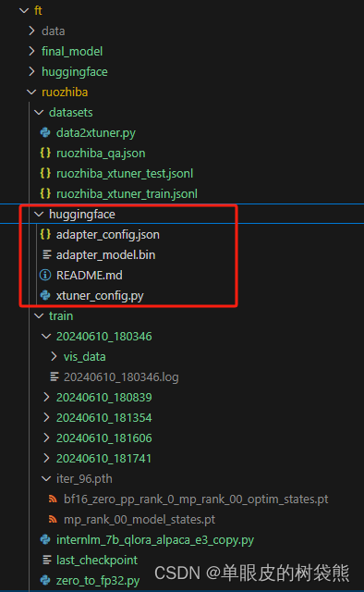The width and height of the screenshot is (364, 592).
Task: Click the orange icon of bf16_zero optim_states.pt
Action: click(53, 499)
